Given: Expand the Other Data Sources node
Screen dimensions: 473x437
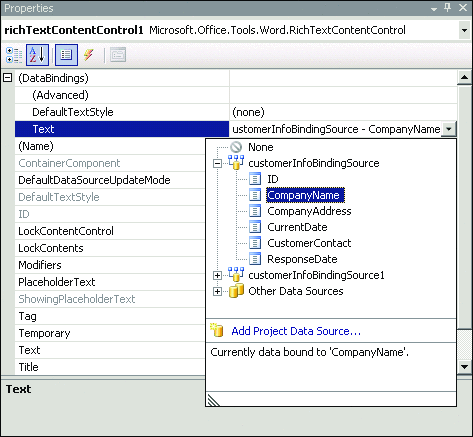Looking at the screenshot, I should tap(217, 291).
